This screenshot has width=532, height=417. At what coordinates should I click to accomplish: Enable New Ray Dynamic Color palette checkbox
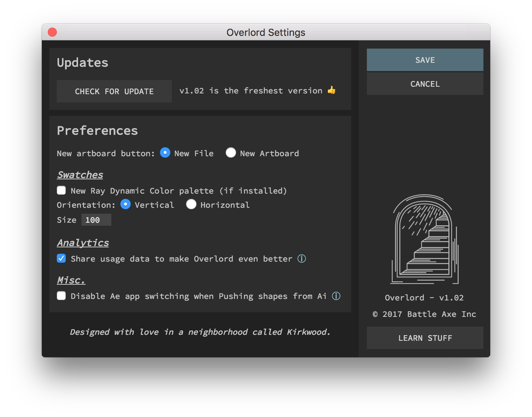coord(61,190)
